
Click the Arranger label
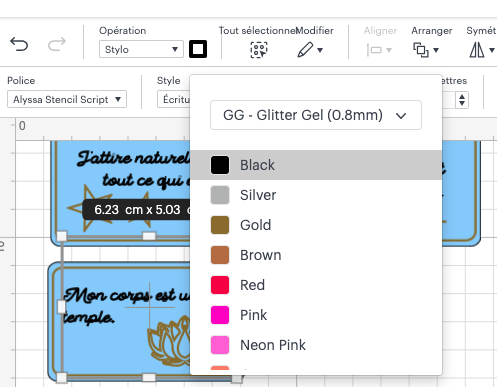pyautogui.click(x=432, y=31)
